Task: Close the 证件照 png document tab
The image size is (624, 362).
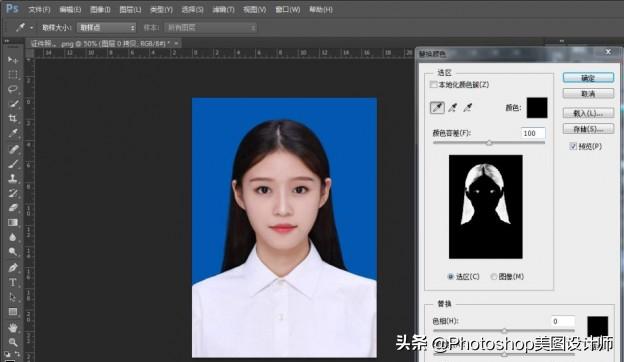Action: (x=176, y=43)
